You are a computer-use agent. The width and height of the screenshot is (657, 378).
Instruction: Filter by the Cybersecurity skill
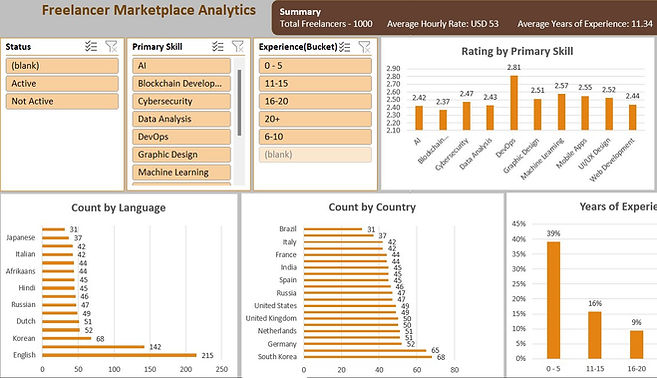pos(181,101)
